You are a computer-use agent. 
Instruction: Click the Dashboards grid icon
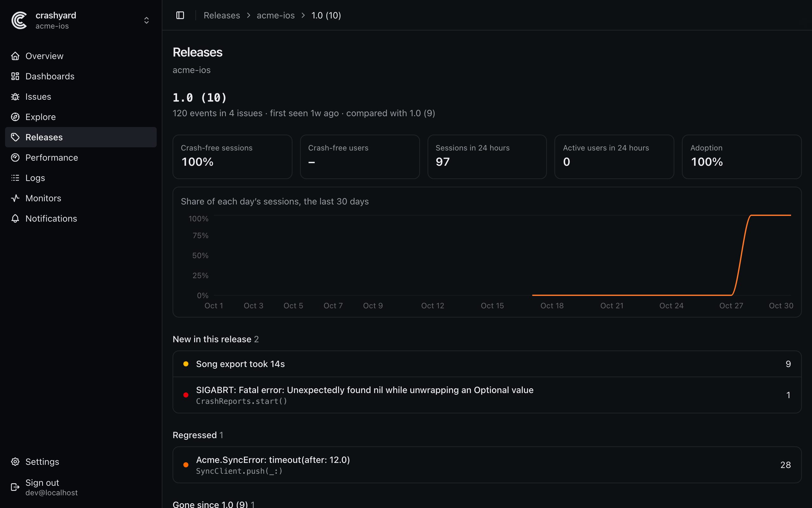point(15,76)
